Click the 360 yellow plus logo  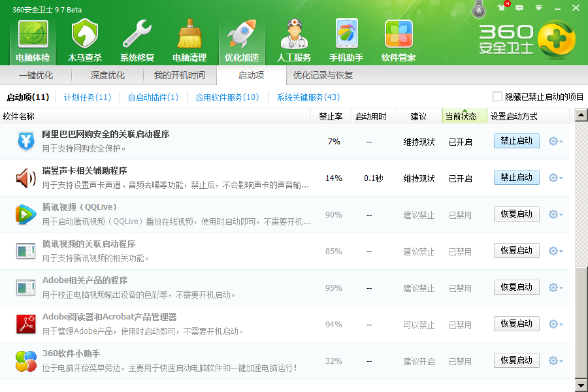[557, 40]
